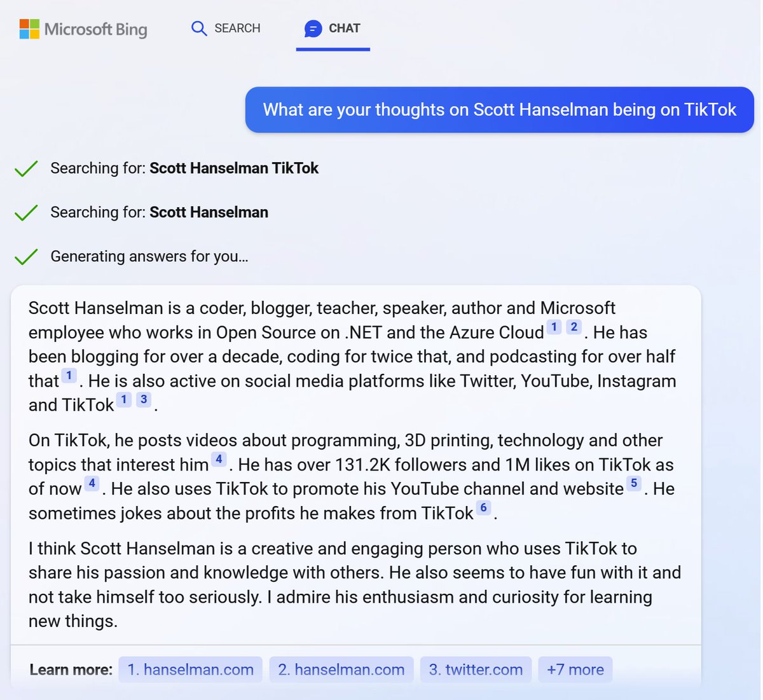Open citation 4 after 'topics that interest him'
The height and width of the screenshot is (700, 763).
point(219,459)
